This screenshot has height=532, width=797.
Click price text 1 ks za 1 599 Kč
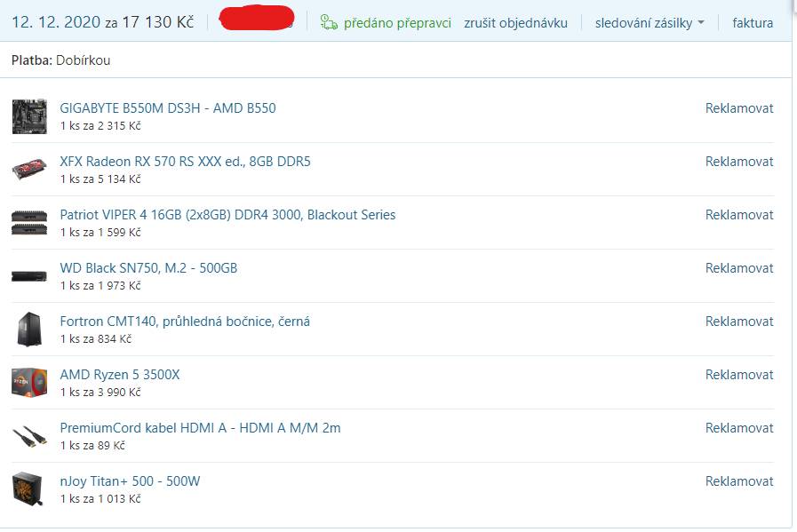tap(100, 233)
